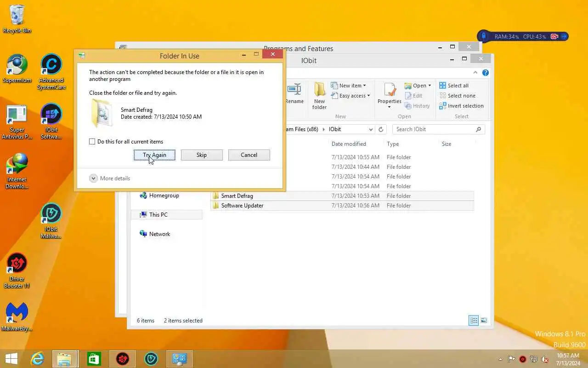The width and height of the screenshot is (588, 368).
Task: Check 'Do this for all current items'
Action: [92, 142]
